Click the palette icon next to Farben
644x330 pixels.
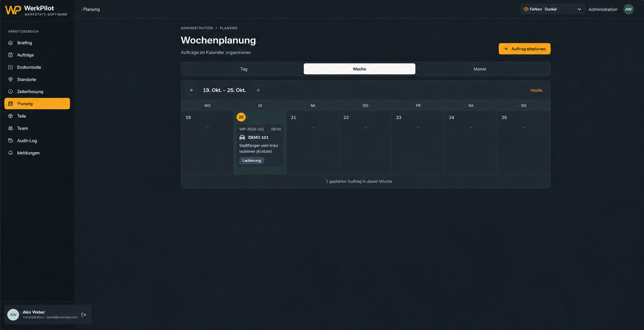(x=526, y=9)
